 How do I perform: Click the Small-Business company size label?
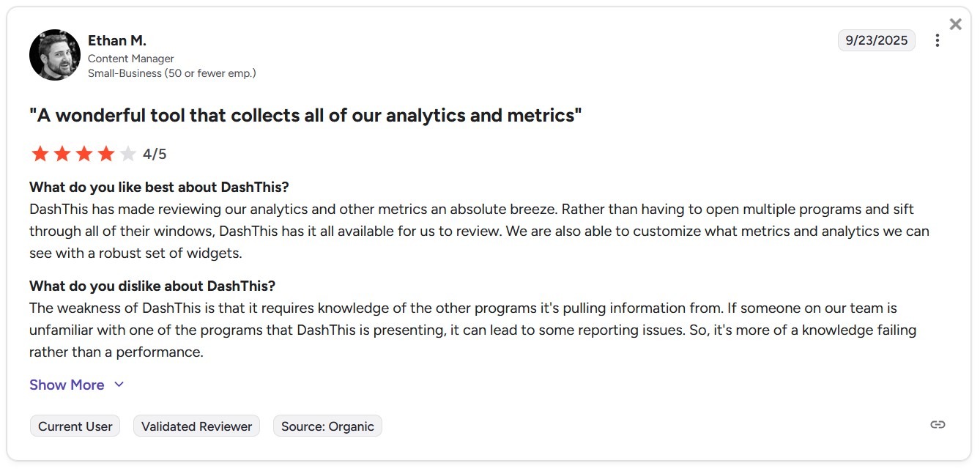click(x=172, y=73)
